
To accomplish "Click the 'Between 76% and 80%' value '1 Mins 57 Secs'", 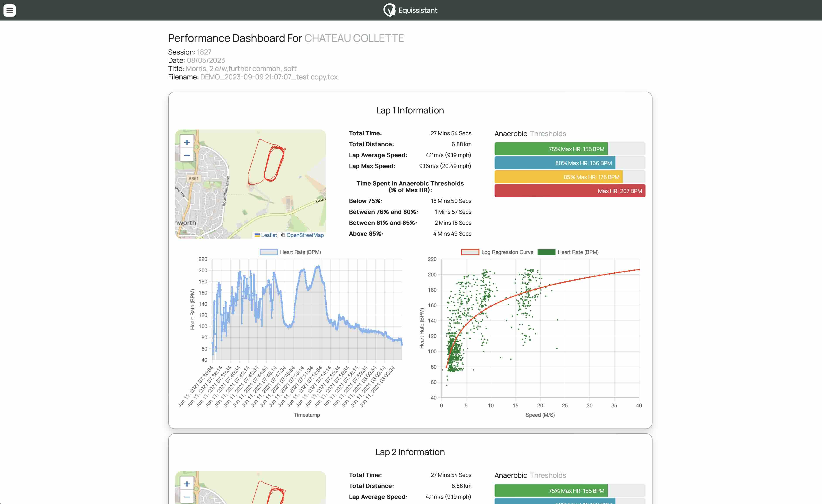I will [x=453, y=212].
